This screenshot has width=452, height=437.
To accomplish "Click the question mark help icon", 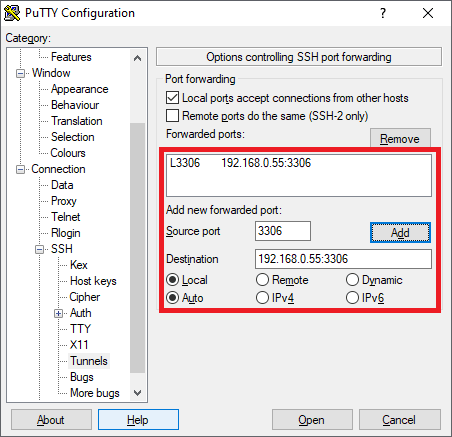I will [383, 13].
